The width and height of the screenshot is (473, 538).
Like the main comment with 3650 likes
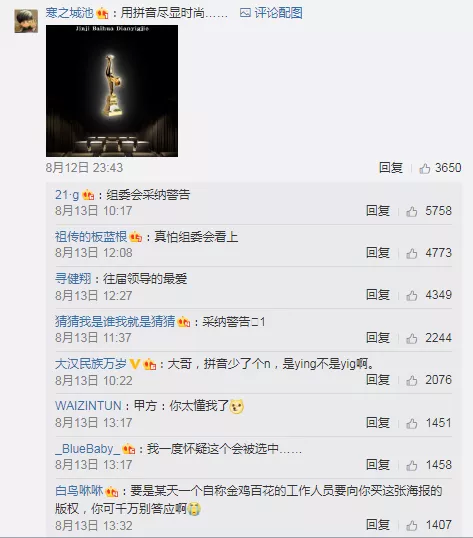tap(424, 168)
